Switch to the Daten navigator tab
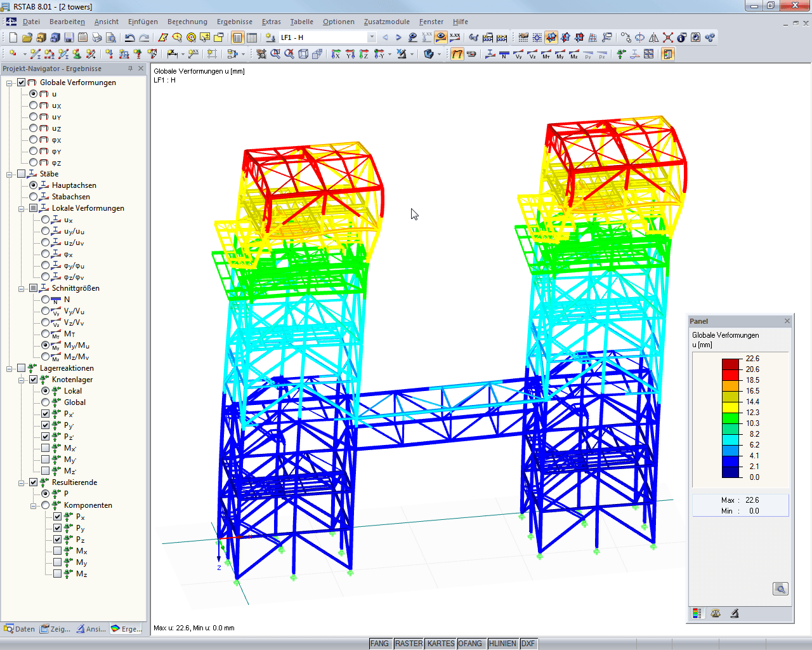The height and width of the screenshot is (650, 812). click(x=19, y=629)
